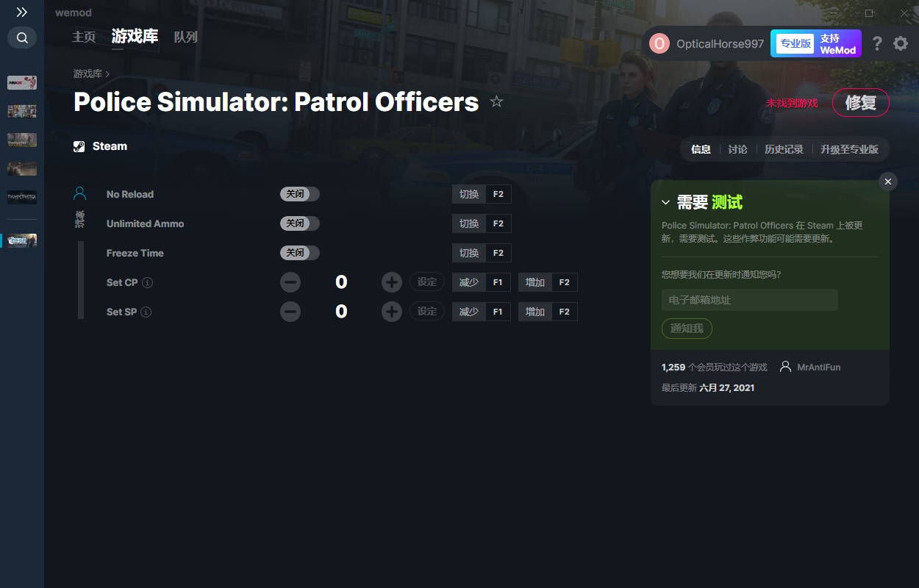Show Set CP info icon

pyautogui.click(x=147, y=283)
